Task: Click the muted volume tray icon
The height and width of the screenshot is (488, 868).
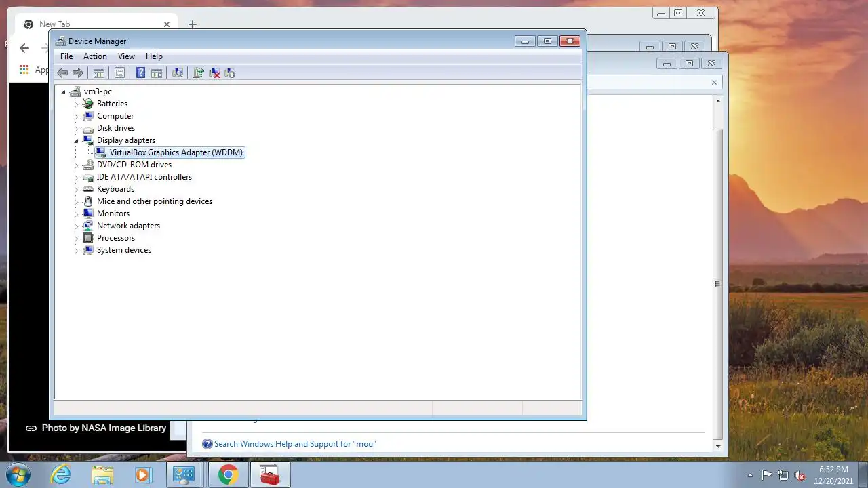Action: (x=800, y=475)
